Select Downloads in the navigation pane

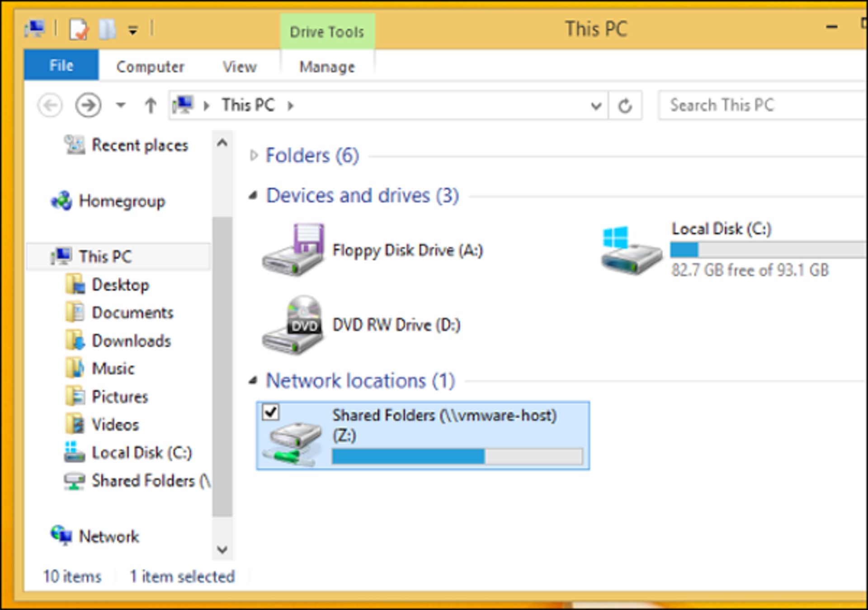tap(131, 341)
